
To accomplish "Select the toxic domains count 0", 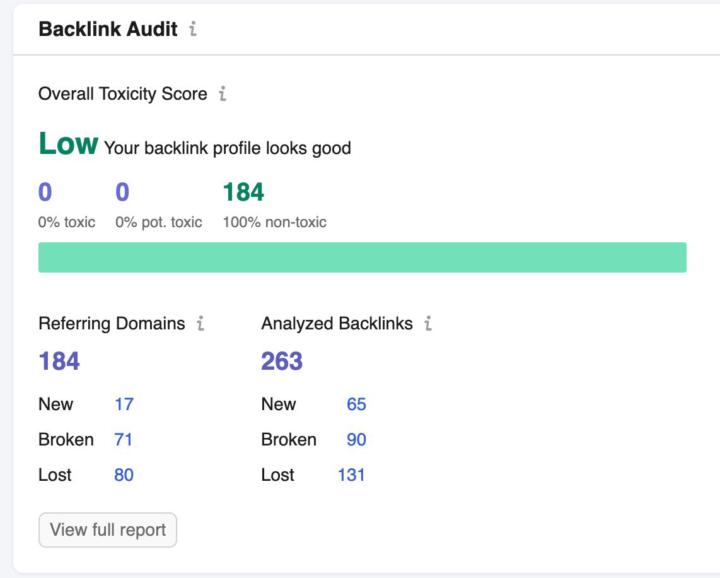I will 45,192.
